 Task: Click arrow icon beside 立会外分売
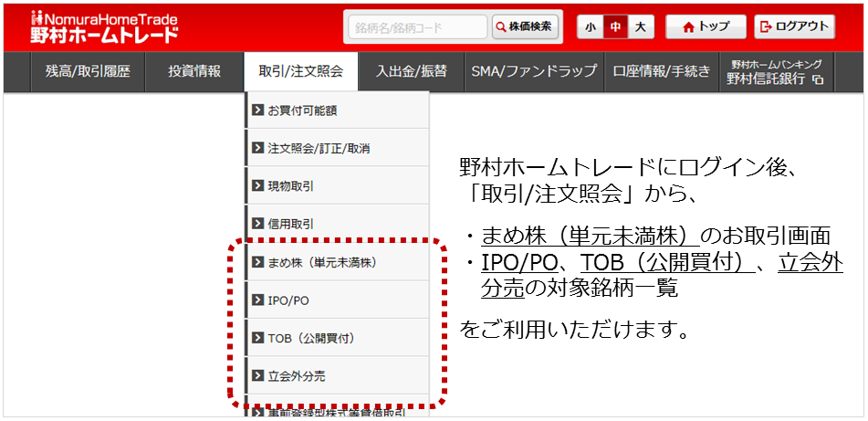click(257, 375)
